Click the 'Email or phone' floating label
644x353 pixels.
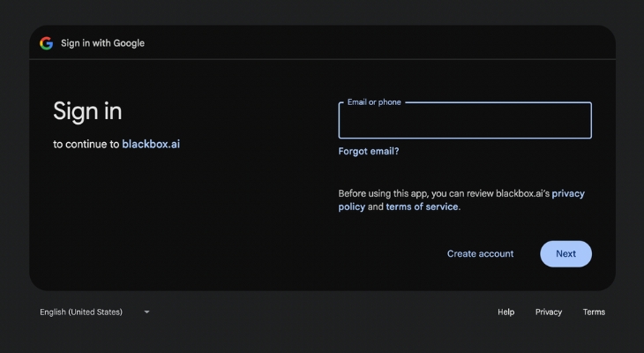374,102
